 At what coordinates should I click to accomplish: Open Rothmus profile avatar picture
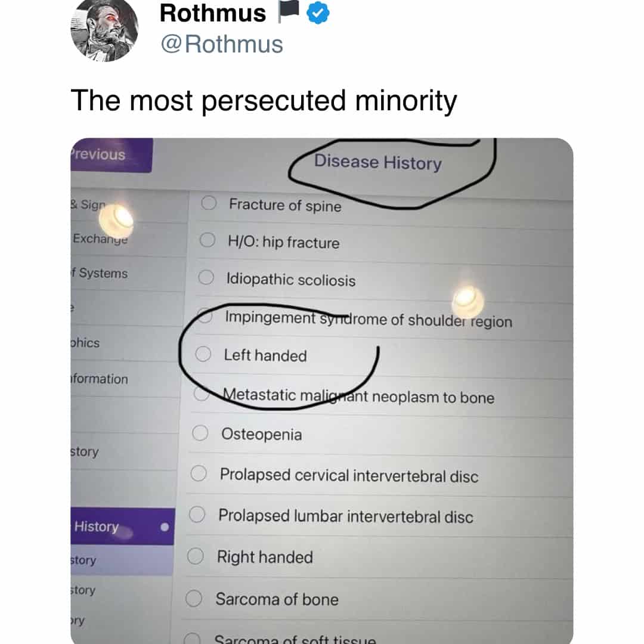point(104,31)
